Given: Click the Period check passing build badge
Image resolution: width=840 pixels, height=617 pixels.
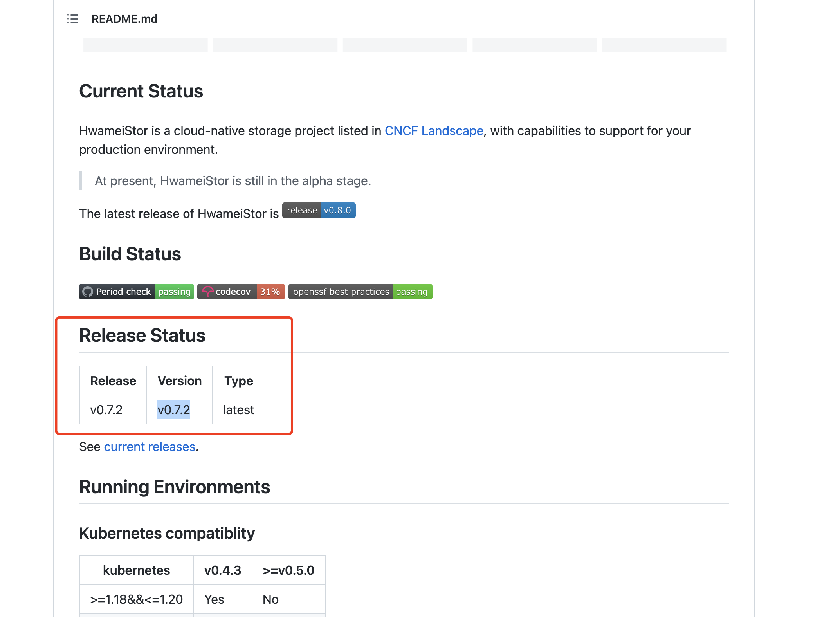Looking at the screenshot, I should pos(136,291).
